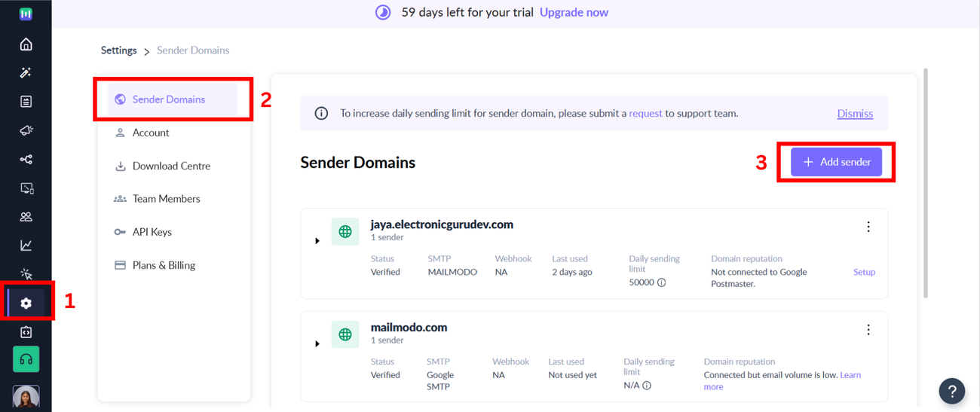Click the globe icon for jaya.electronicgurudev.com
This screenshot has width=980, height=412.
pyautogui.click(x=345, y=232)
